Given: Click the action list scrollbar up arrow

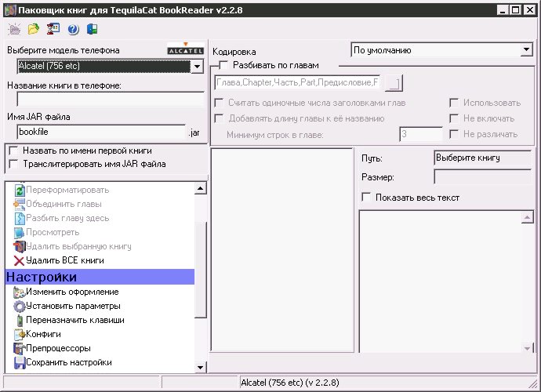Looking at the screenshot, I should (x=201, y=188).
